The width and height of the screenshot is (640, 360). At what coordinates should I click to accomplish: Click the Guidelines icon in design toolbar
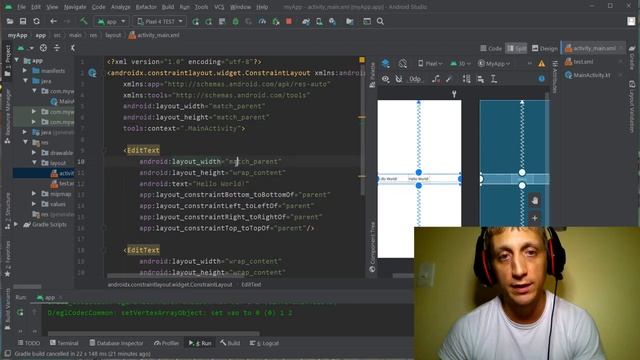point(494,79)
